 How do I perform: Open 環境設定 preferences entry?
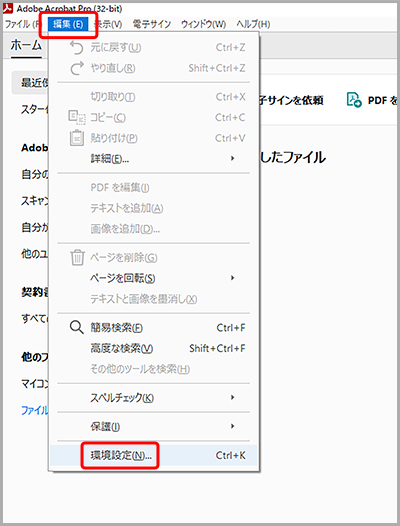154,455
